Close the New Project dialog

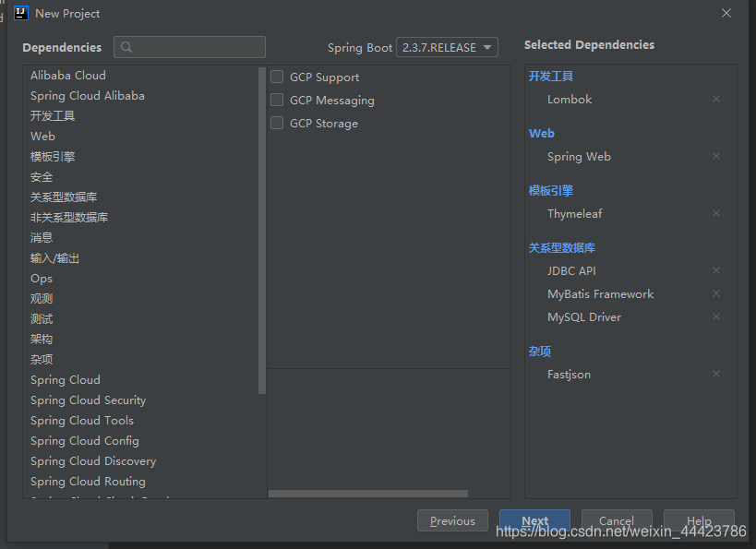[x=726, y=13]
